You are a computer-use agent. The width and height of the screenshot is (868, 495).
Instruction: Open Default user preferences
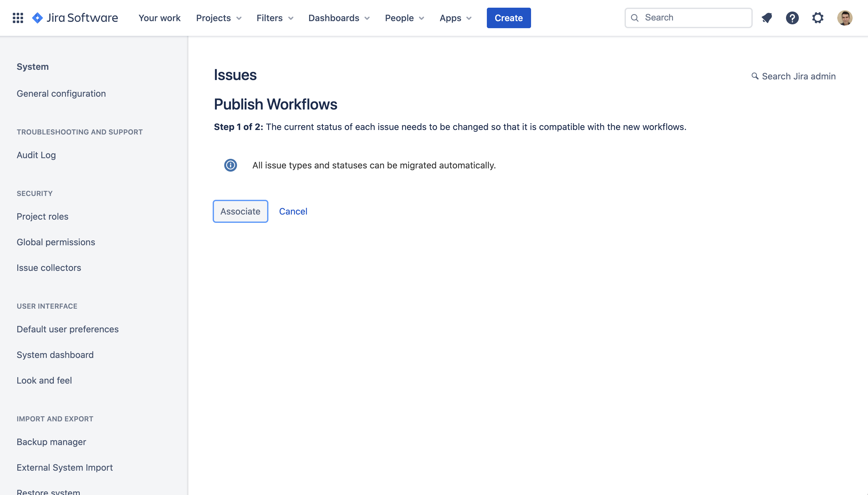(x=68, y=329)
